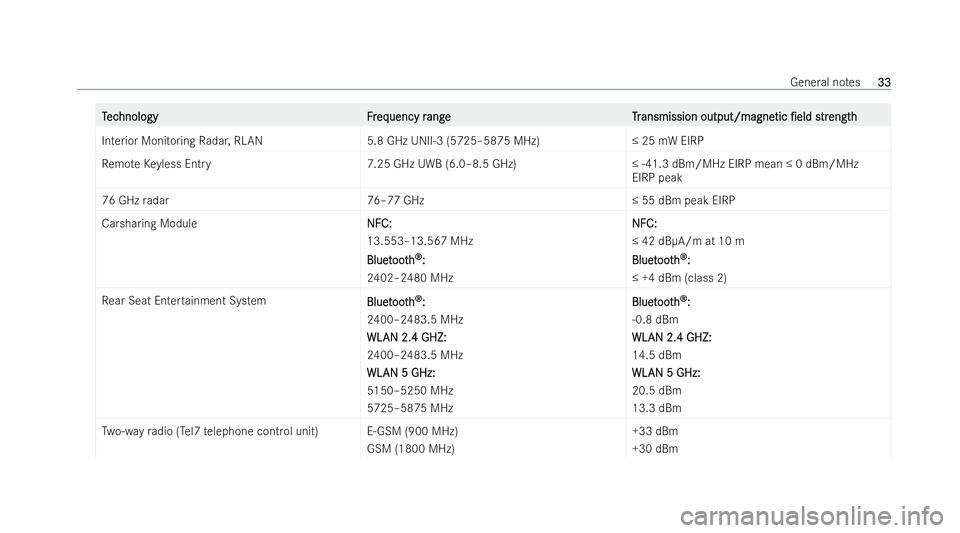Select the +33 dBm output value
The image size is (960, 533).
(655, 431)
